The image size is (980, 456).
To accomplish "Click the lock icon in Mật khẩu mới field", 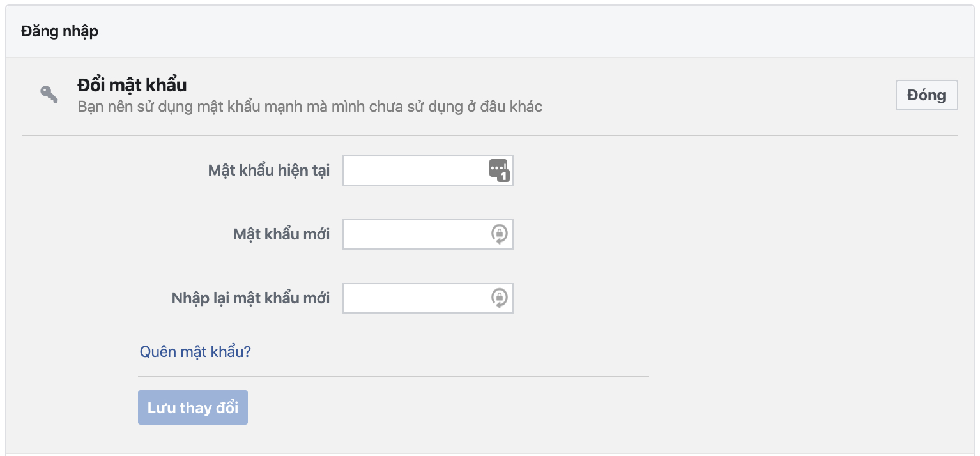I will (499, 234).
